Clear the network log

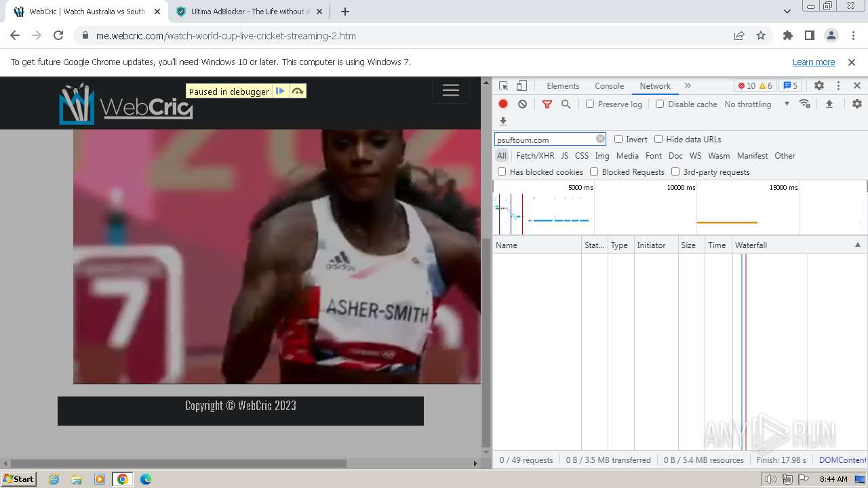point(522,104)
